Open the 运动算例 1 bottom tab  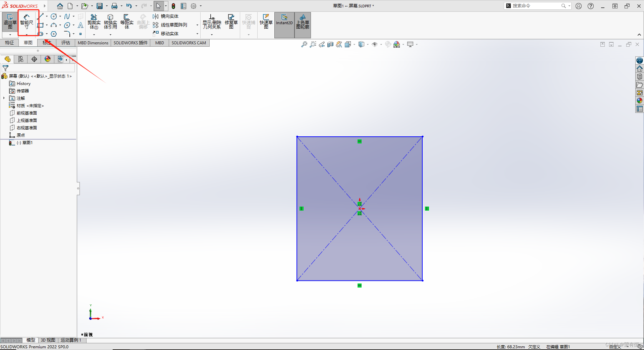71,340
